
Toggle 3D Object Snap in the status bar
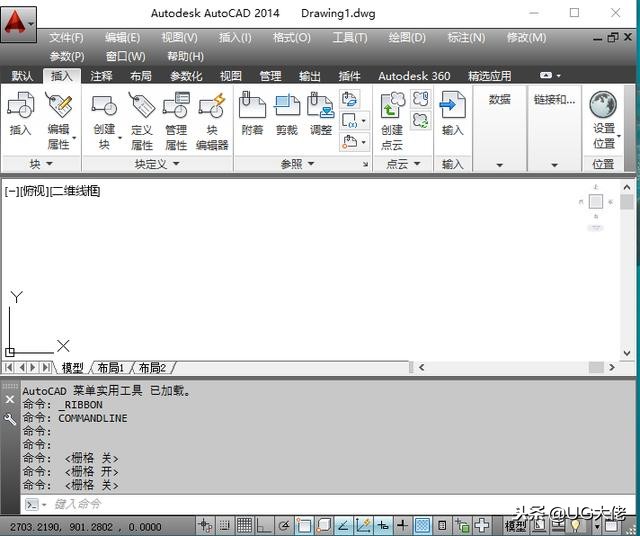tap(323, 525)
